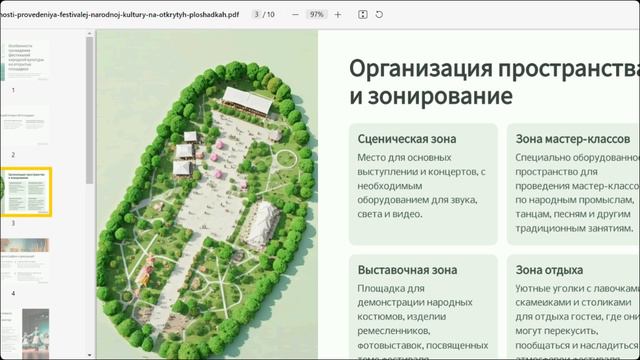Open page 5 thumbnail at sidebar bottom

[25, 333]
